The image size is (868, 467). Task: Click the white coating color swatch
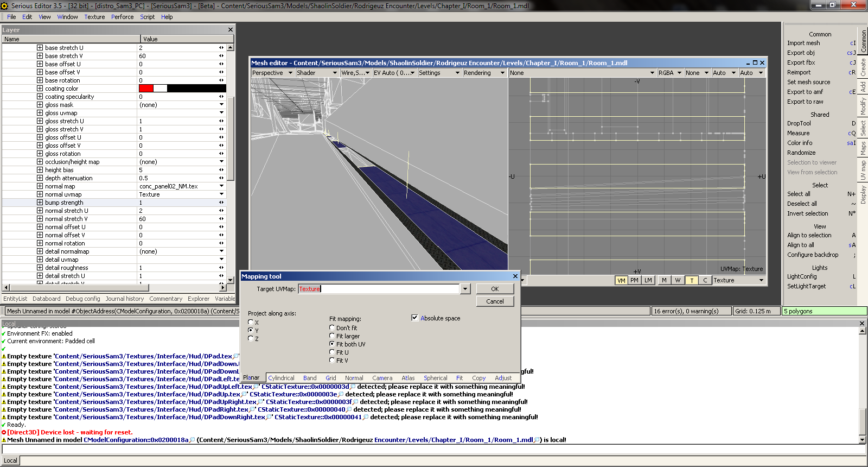tap(160, 89)
